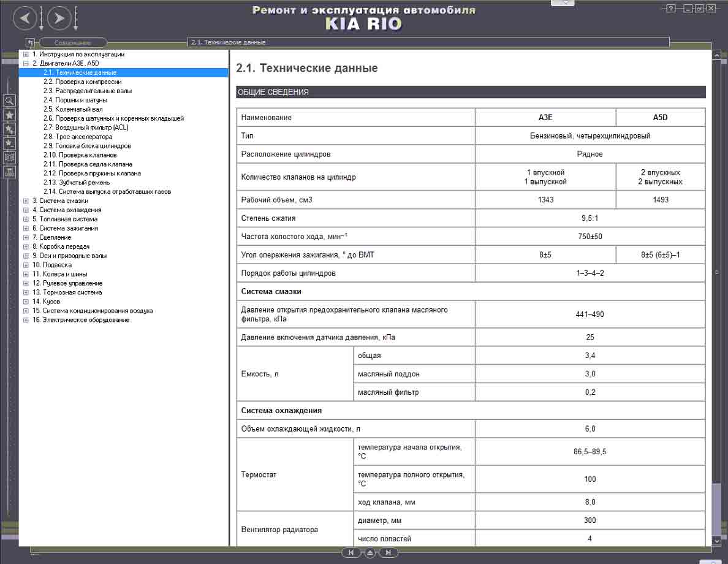The height and width of the screenshot is (564, 728).
Task: Click the 'A3E' column header cell
Action: (545, 118)
